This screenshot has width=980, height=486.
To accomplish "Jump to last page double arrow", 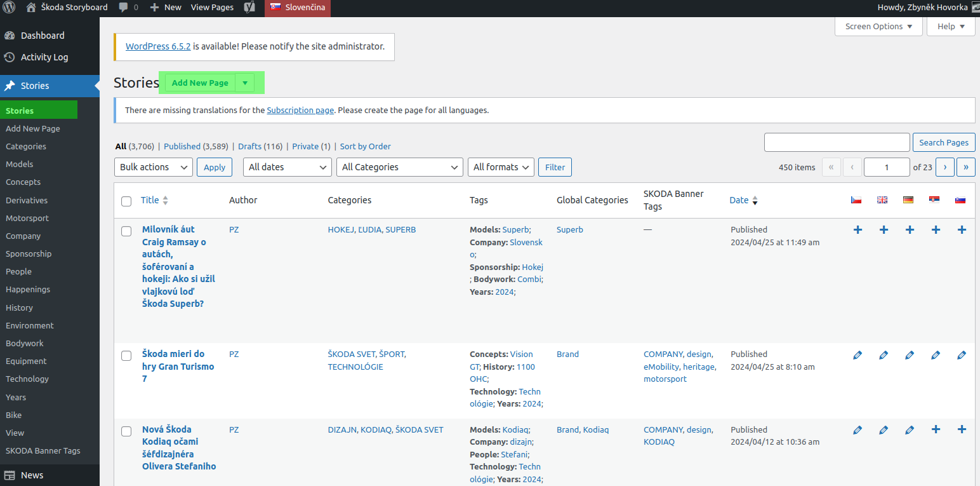I will [x=966, y=167].
